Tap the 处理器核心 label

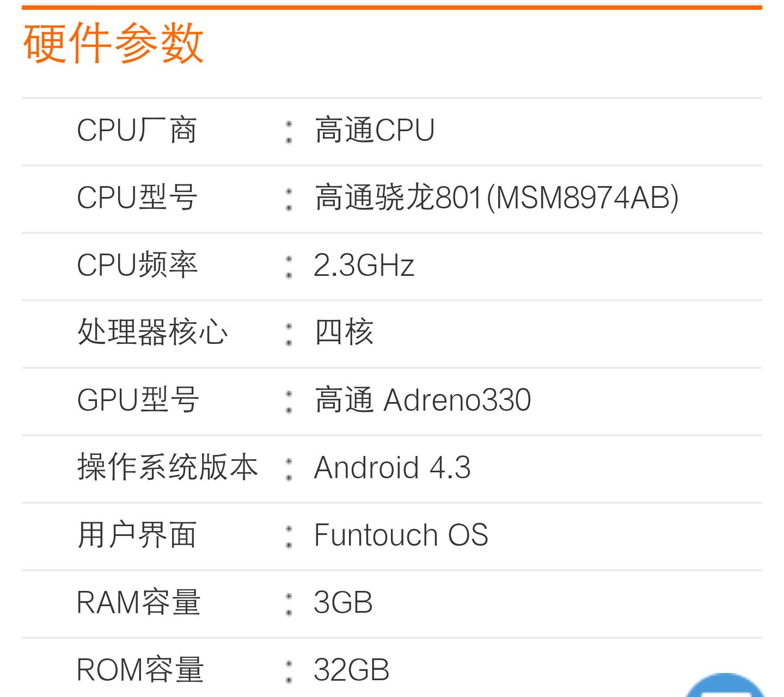click(152, 332)
